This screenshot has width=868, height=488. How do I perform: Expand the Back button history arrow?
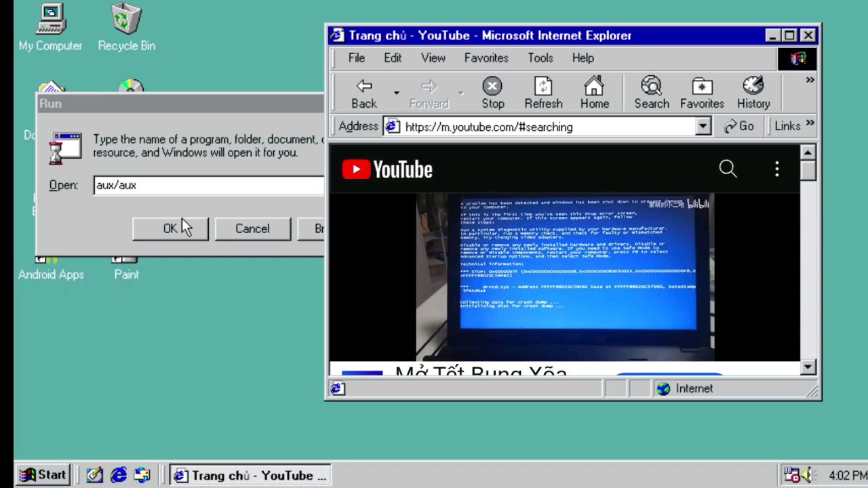[396, 94]
